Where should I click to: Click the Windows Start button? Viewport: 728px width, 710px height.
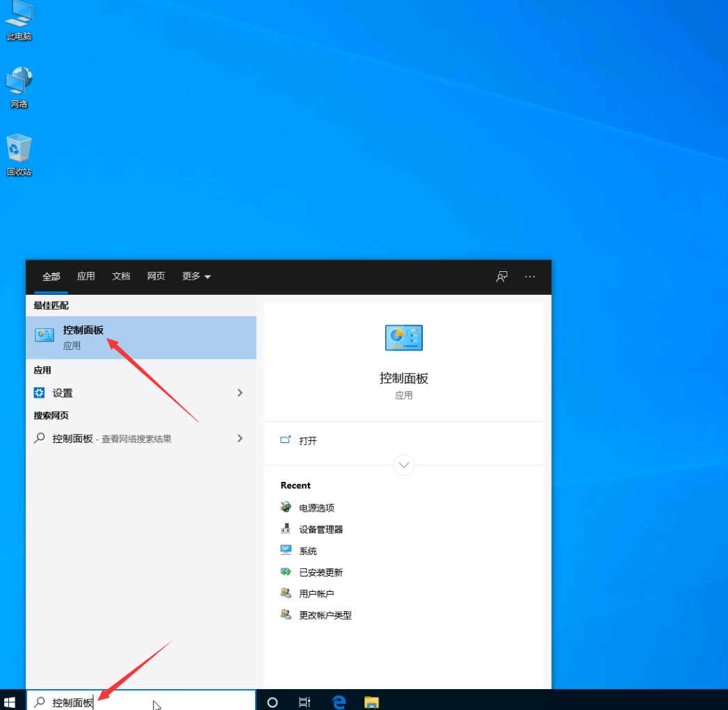10,702
